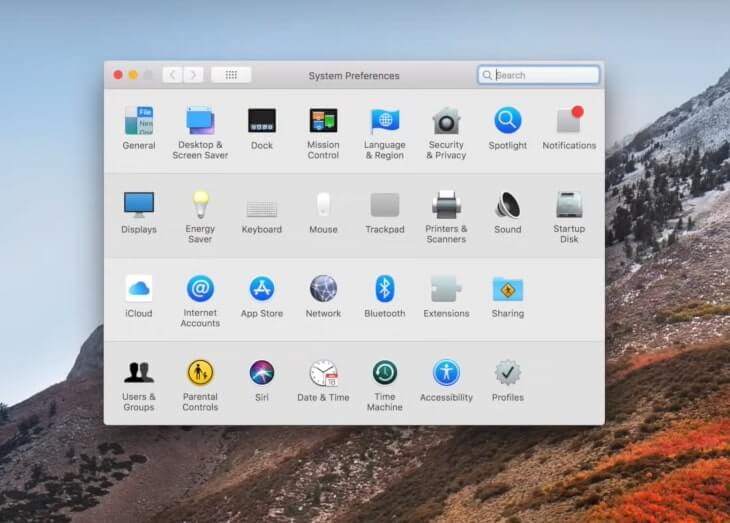Open the Sharing preferences folder icon

click(507, 289)
